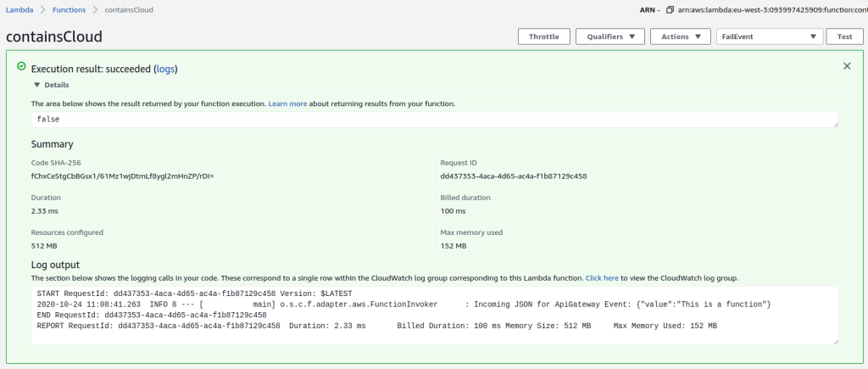
Task: Click containsCloud in the breadcrumb trail
Action: click(130, 9)
